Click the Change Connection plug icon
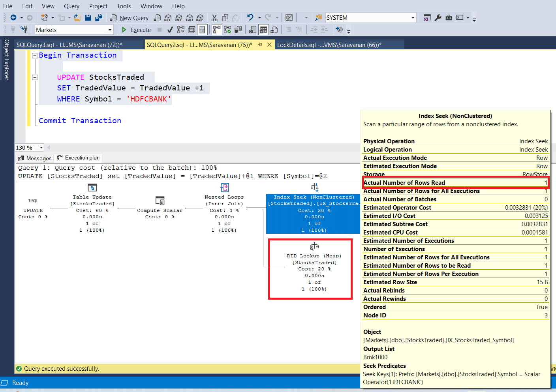556x392 pixels. pos(24,30)
